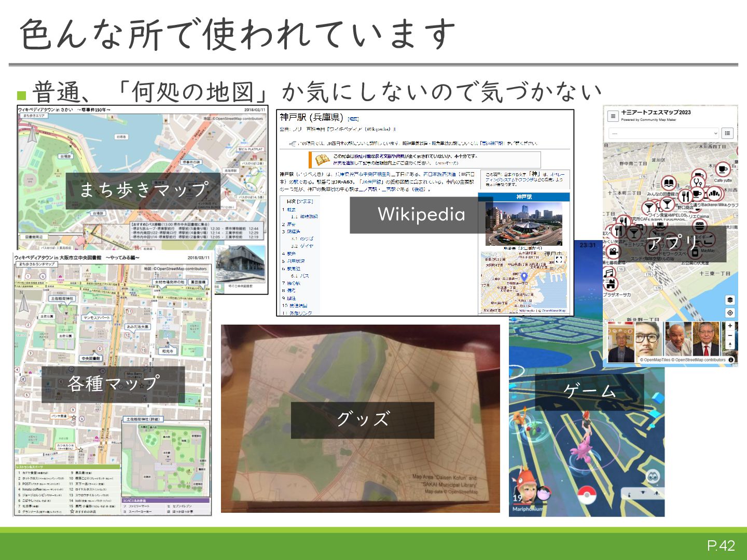Select the croissant bakery marker

point(714,194)
